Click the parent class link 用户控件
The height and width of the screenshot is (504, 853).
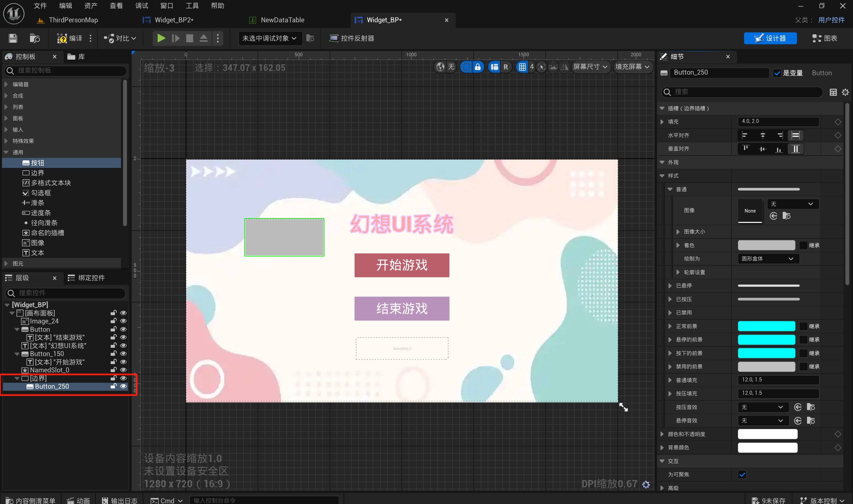pyautogui.click(x=831, y=20)
